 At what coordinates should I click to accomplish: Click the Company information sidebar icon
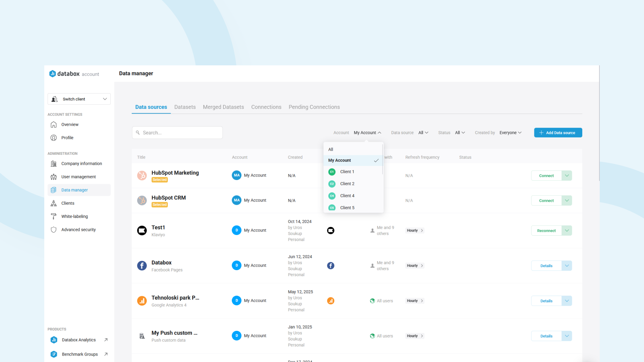click(54, 164)
